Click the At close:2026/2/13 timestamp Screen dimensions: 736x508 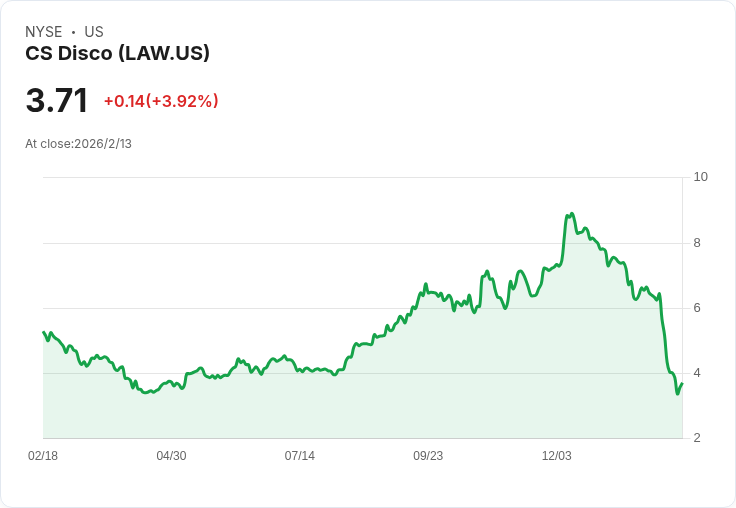pyautogui.click(x=78, y=144)
